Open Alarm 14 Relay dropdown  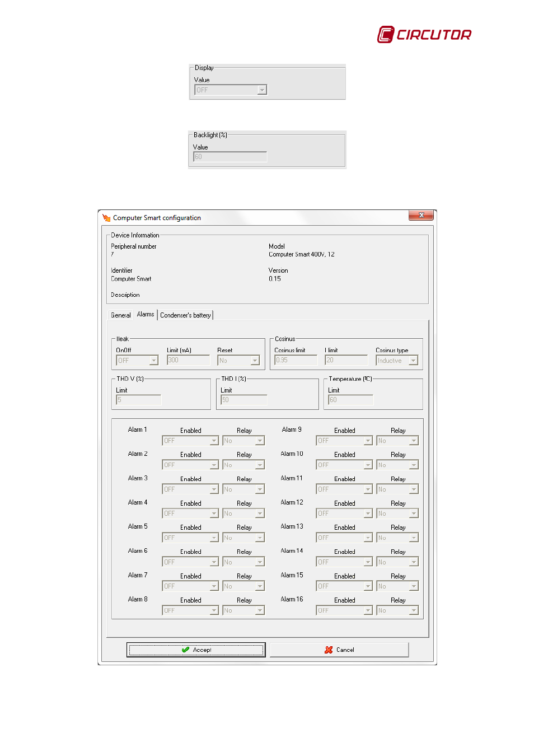coord(397,562)
